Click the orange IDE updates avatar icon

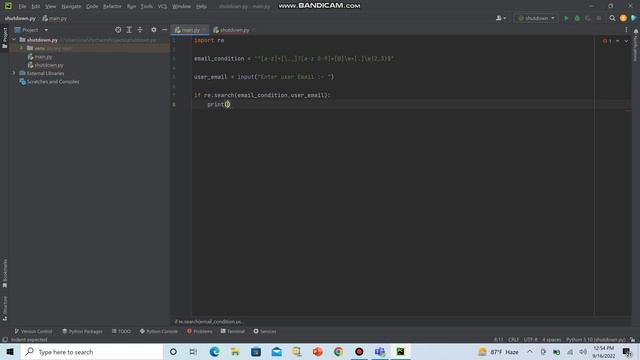(x=623, y=18)
